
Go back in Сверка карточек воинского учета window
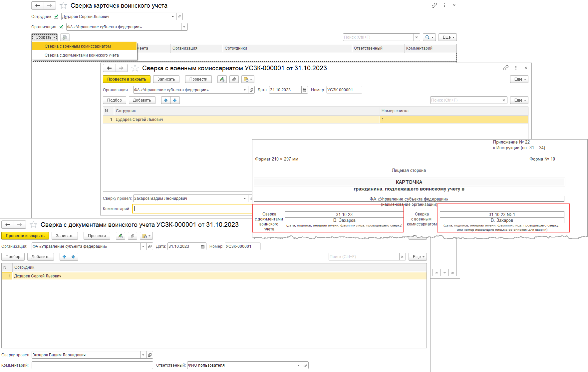[38, 6]
